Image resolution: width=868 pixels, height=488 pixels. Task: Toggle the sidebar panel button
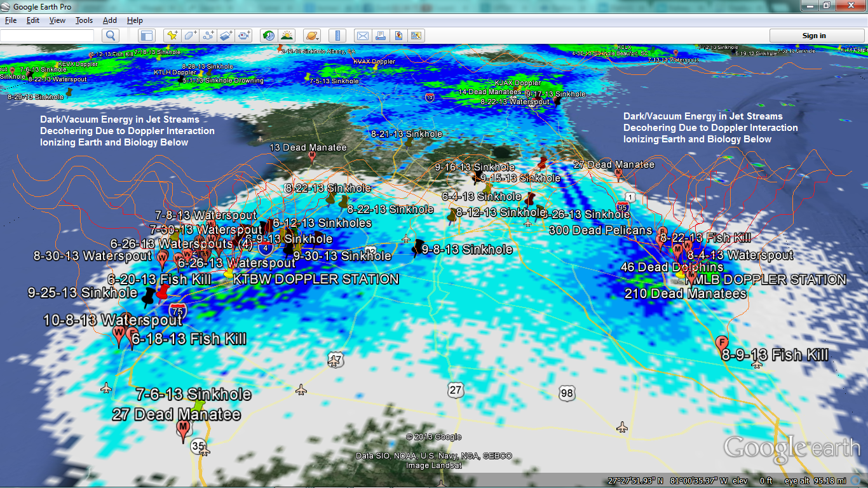click(x=147, y=36)
